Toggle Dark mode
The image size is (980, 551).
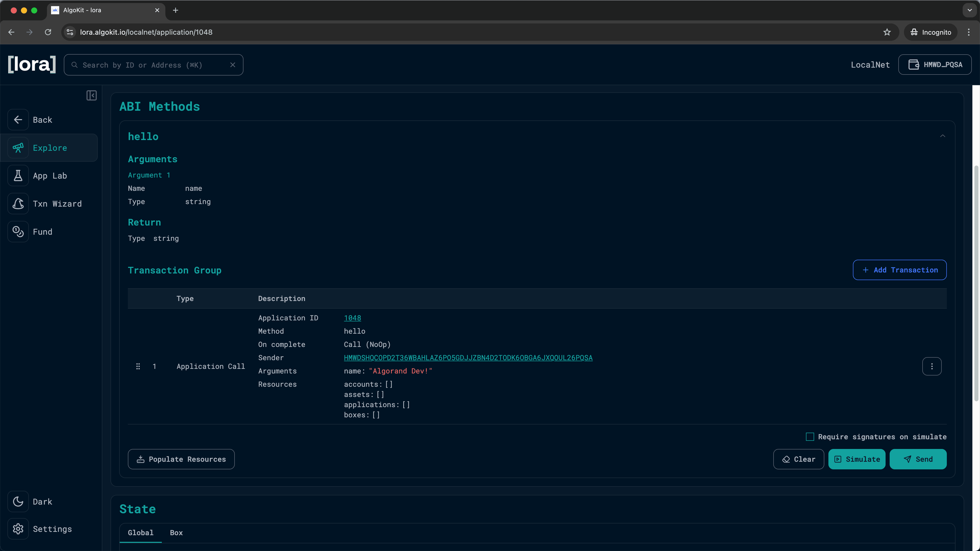(42, 501)
